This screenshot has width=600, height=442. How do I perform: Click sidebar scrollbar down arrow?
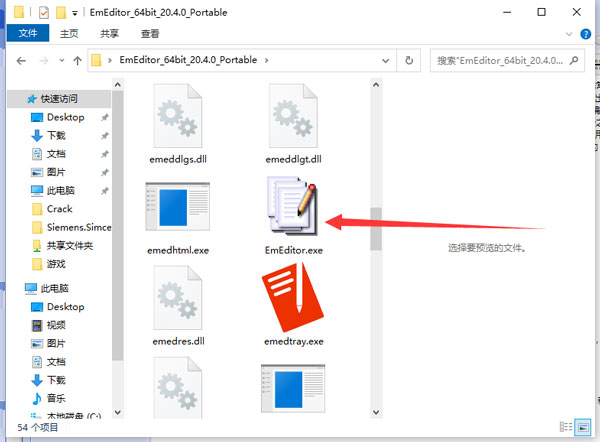[118, 413]
